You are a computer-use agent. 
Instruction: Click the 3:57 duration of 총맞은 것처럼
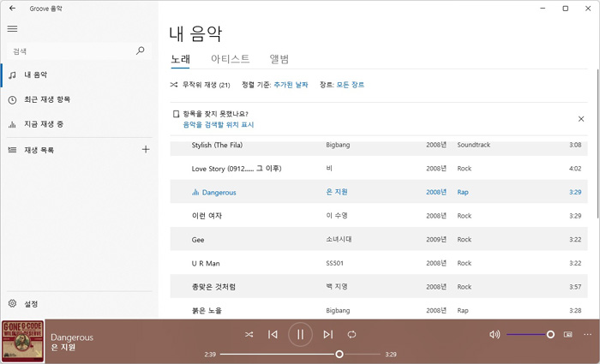pyautogui.click(x=575, y=287)
